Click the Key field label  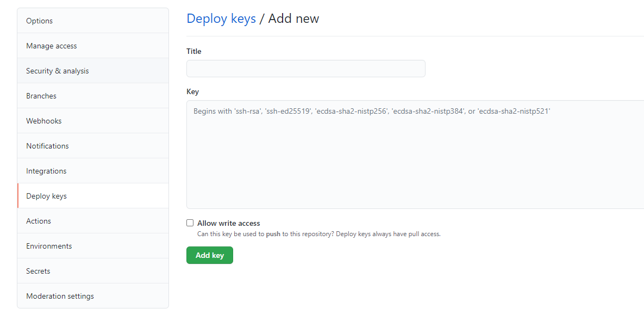tap(192, 91)
